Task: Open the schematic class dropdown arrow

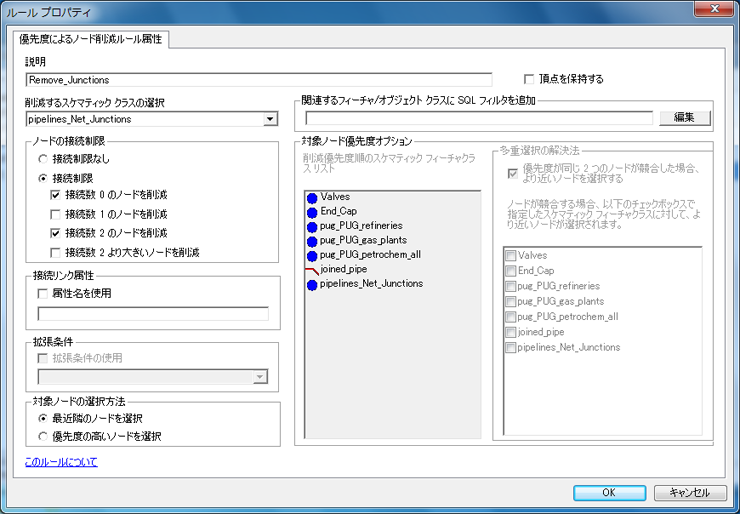Action: pos(270,119)
